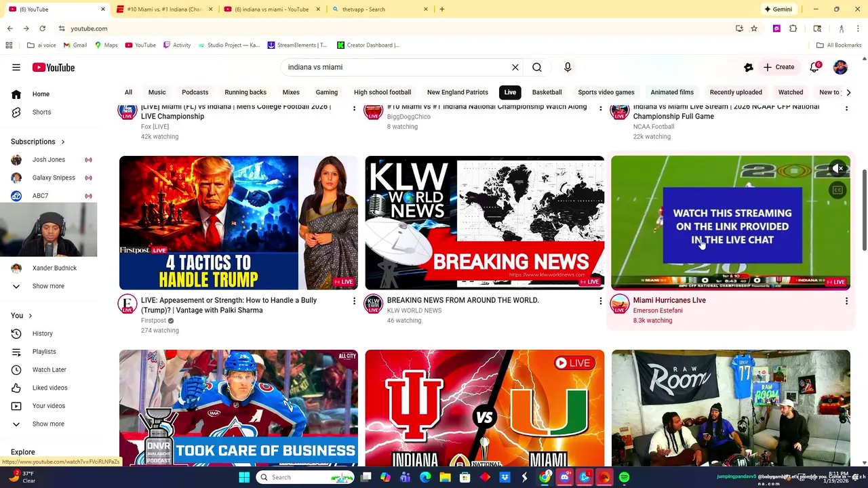868x488 pixels.
Task: Open the KLW WORLD NEWS channel name
Action: click(x=414, y=310)
